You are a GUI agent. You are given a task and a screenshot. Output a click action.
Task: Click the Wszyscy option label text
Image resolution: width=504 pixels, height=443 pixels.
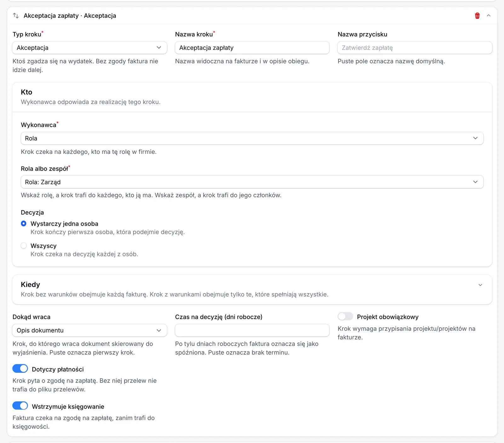click(x=43, y=246)
